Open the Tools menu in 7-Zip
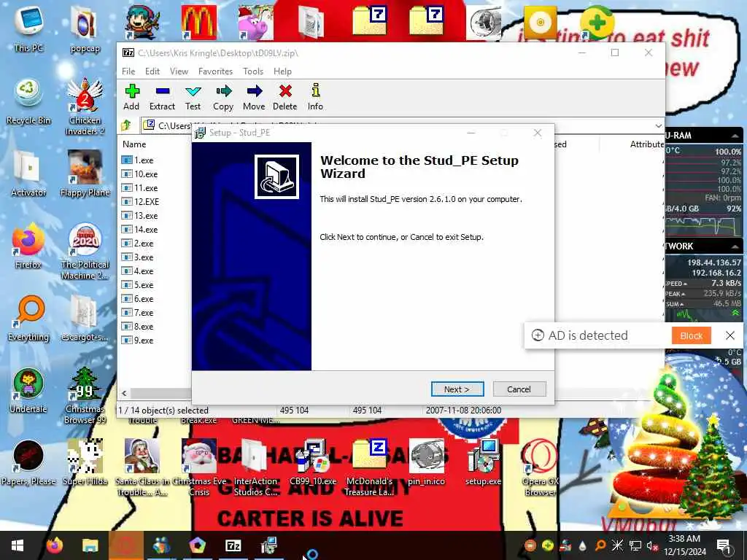 [253, 71]
